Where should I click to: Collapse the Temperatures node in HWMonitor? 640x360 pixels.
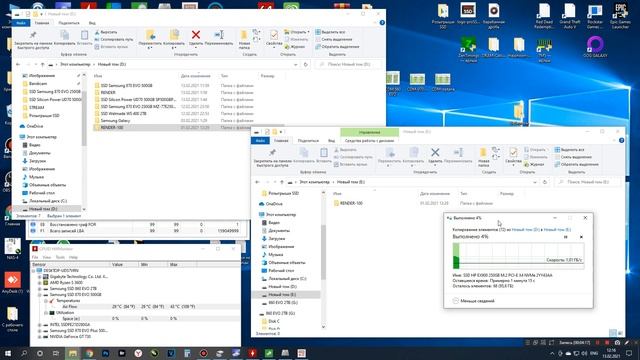(46, 300)
